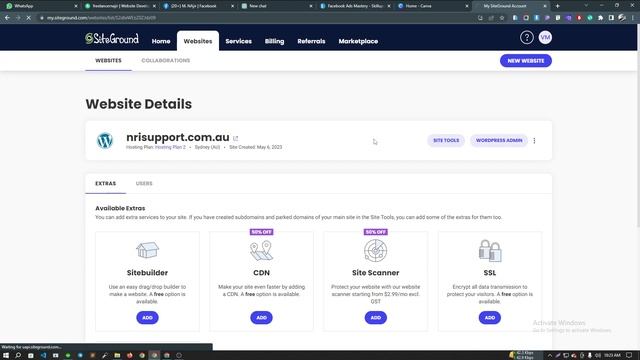Select the USERS tab

[144, 184]
